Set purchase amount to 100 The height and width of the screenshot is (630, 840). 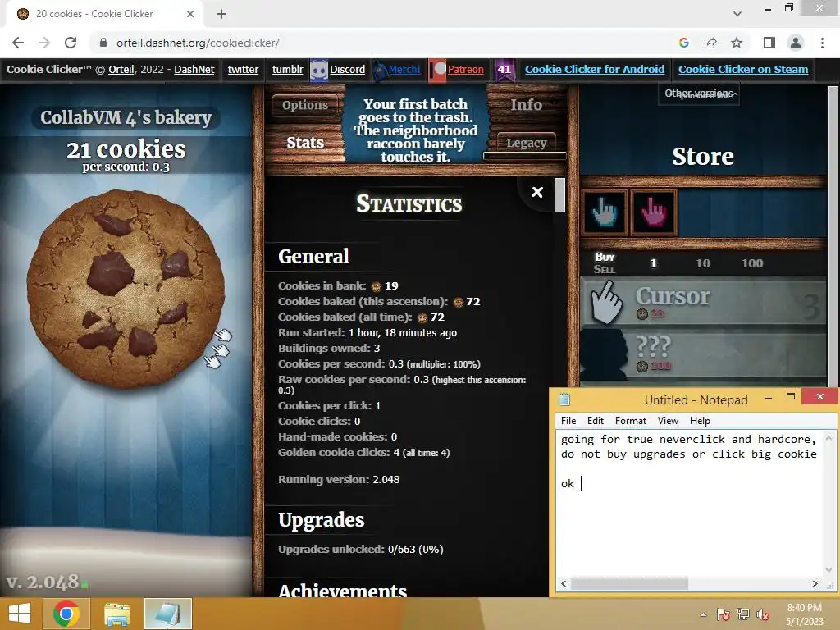(x=752, y=263)
